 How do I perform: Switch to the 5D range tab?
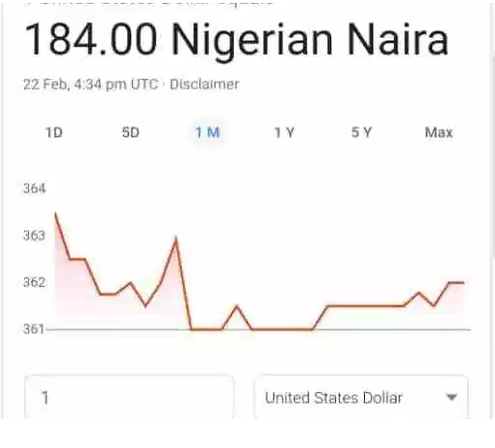coord(131,132)
